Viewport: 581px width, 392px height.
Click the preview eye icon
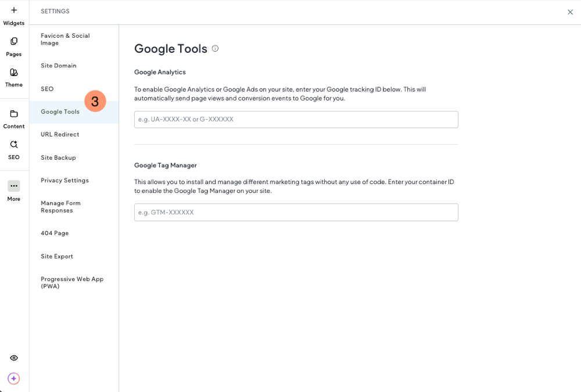[14, 358]
